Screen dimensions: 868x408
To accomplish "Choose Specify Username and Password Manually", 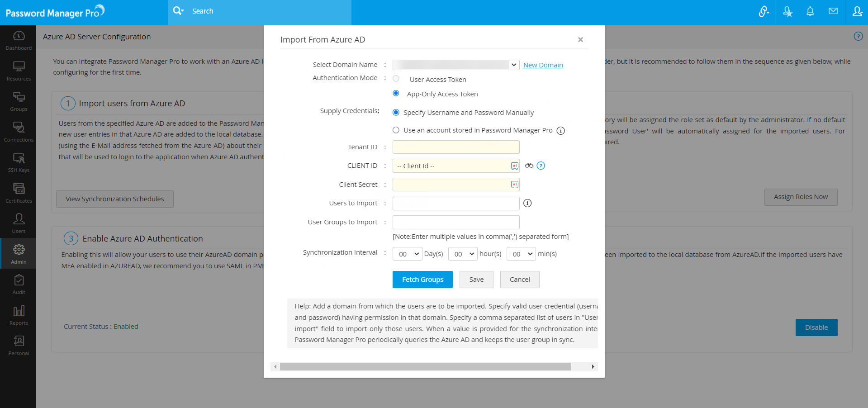I will (396, 112).
